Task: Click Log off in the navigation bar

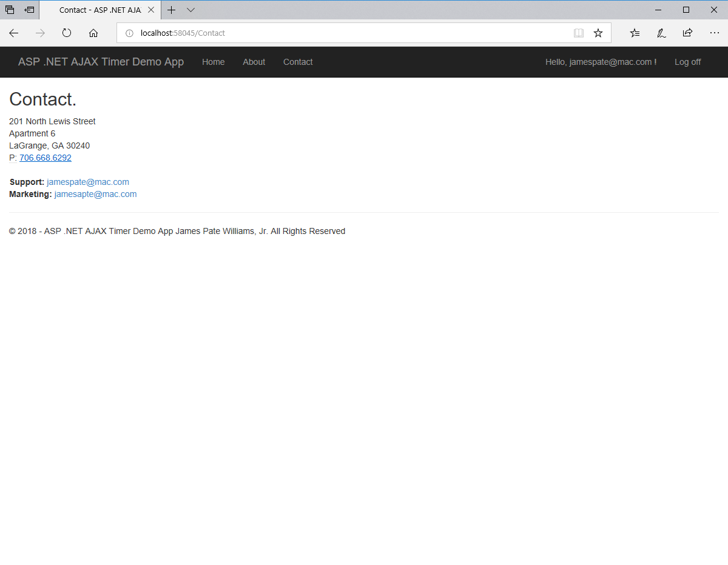Action: tap(687, 62)
